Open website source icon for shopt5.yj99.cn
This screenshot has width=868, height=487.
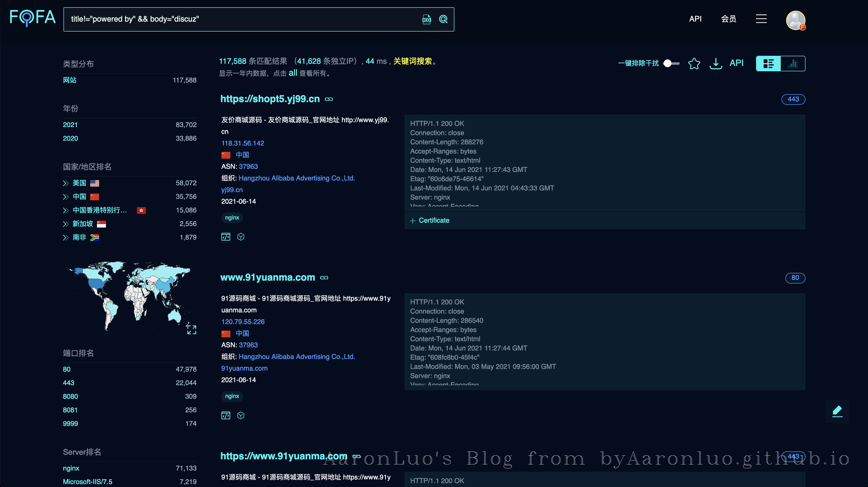(x=225, y=237)
